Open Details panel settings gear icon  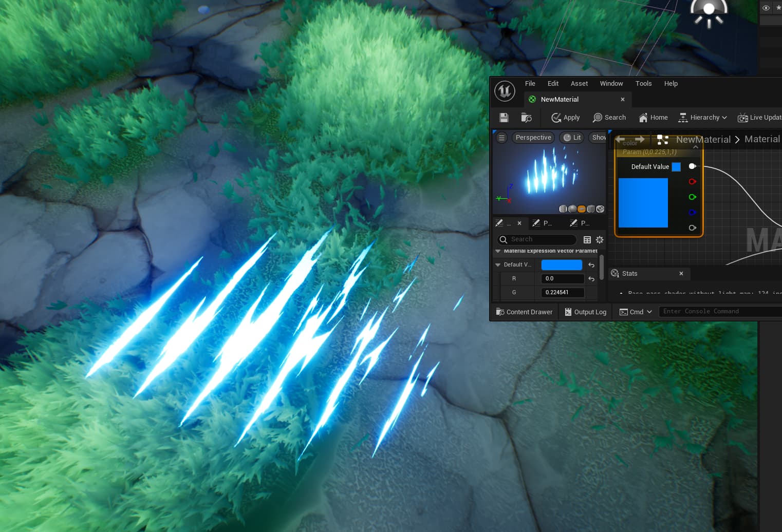(x=600, y=240)
